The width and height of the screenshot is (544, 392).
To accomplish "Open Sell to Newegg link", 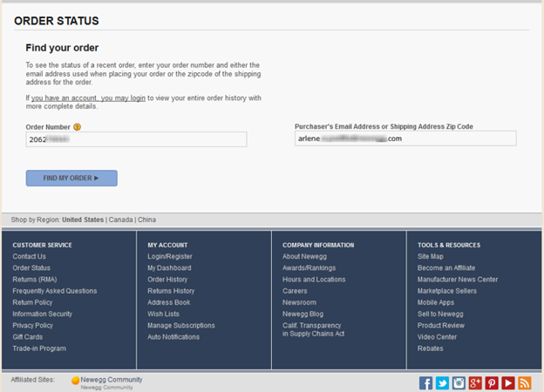I will pyautogui.click(x=440, y=314).
